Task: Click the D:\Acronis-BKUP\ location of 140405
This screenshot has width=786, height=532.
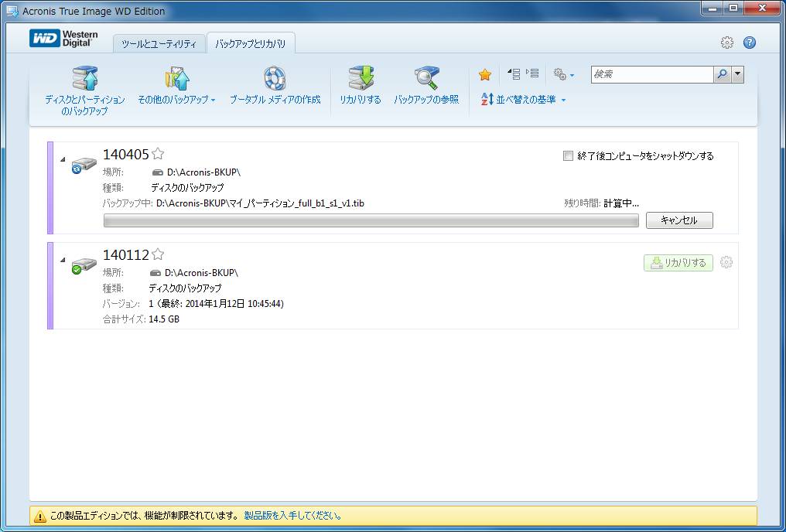Action: click(x=204, y=172)
